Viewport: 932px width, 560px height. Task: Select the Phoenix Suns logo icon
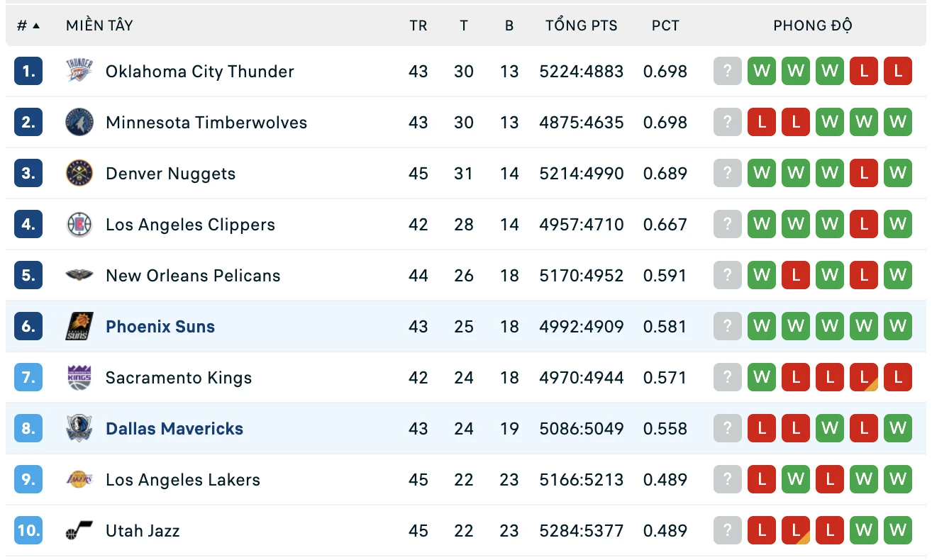tap(79, 326)
